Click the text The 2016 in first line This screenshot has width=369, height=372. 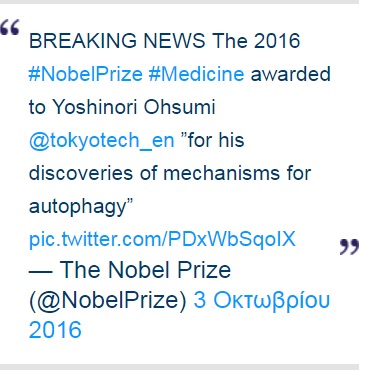coord(256,41)
